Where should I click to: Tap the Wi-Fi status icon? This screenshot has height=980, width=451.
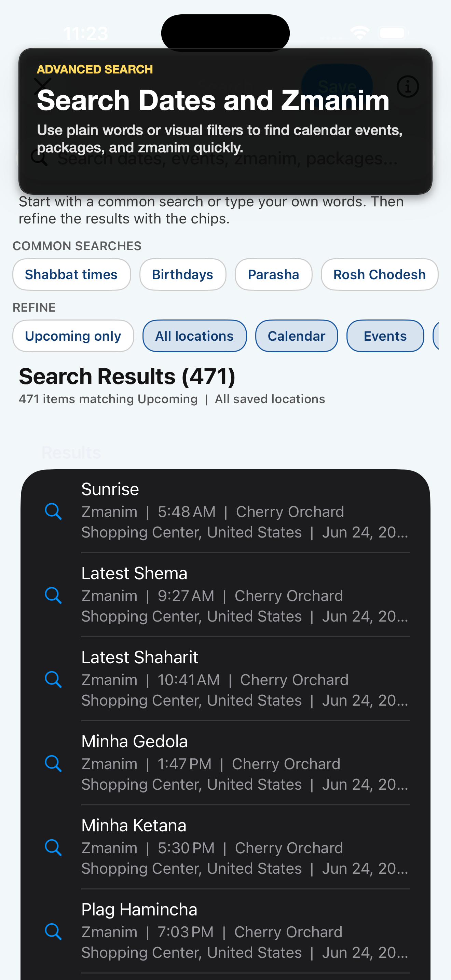point(360,33)
